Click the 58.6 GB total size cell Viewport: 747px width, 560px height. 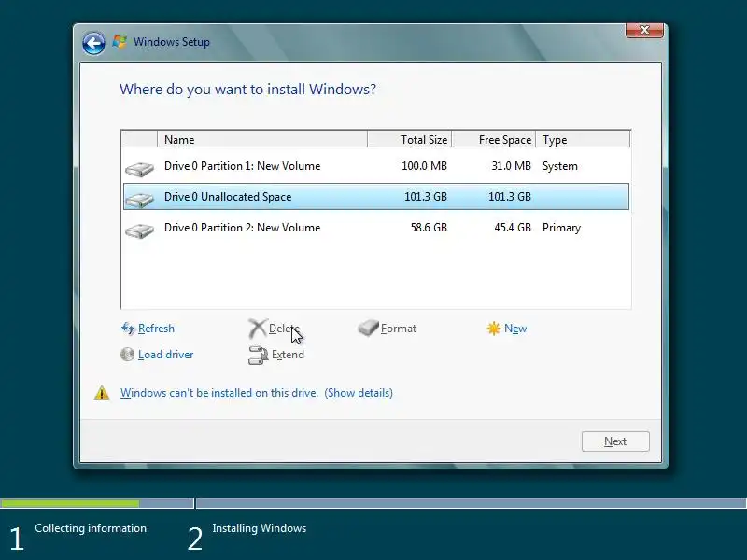(429, 228)
